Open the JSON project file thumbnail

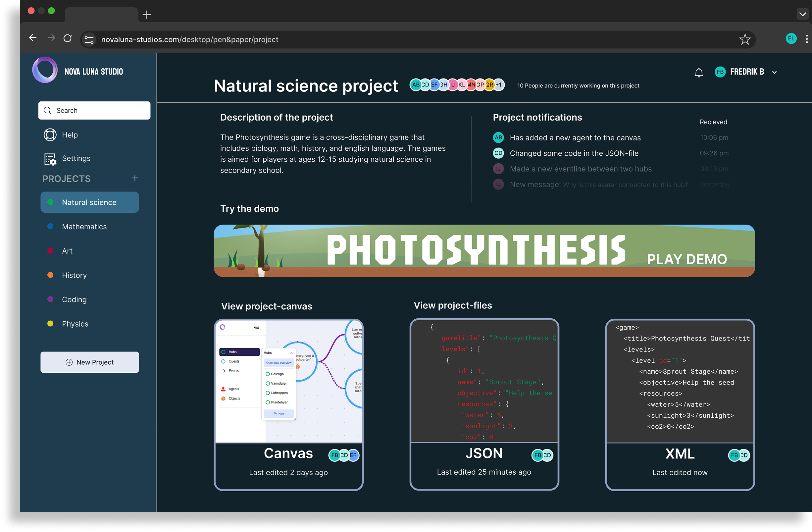point(484,381)
